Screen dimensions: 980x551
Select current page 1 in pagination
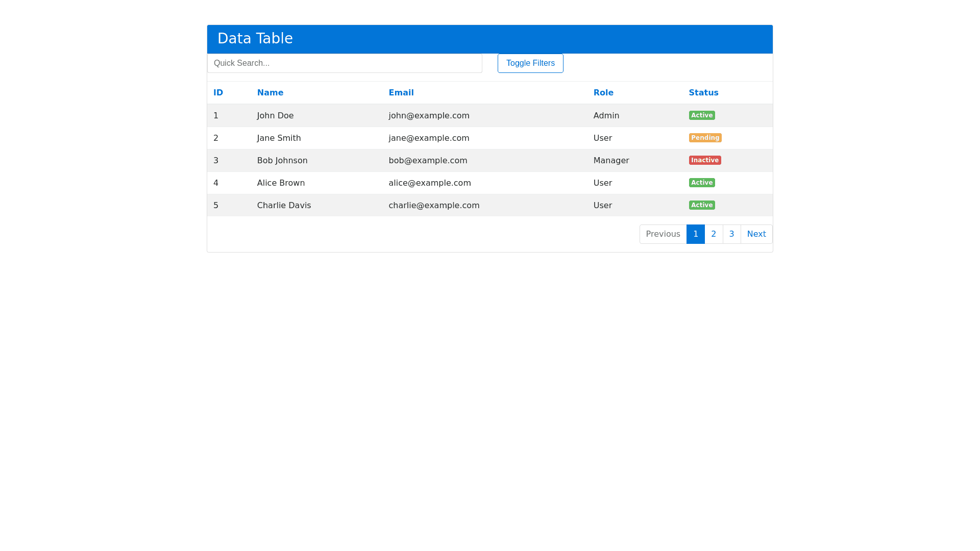click(695, 234)
